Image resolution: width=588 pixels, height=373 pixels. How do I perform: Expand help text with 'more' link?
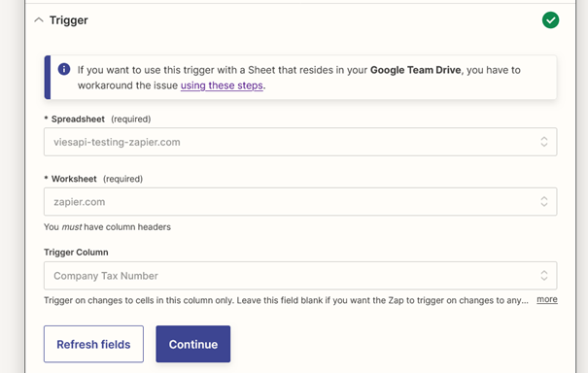(x=547, y=299)
